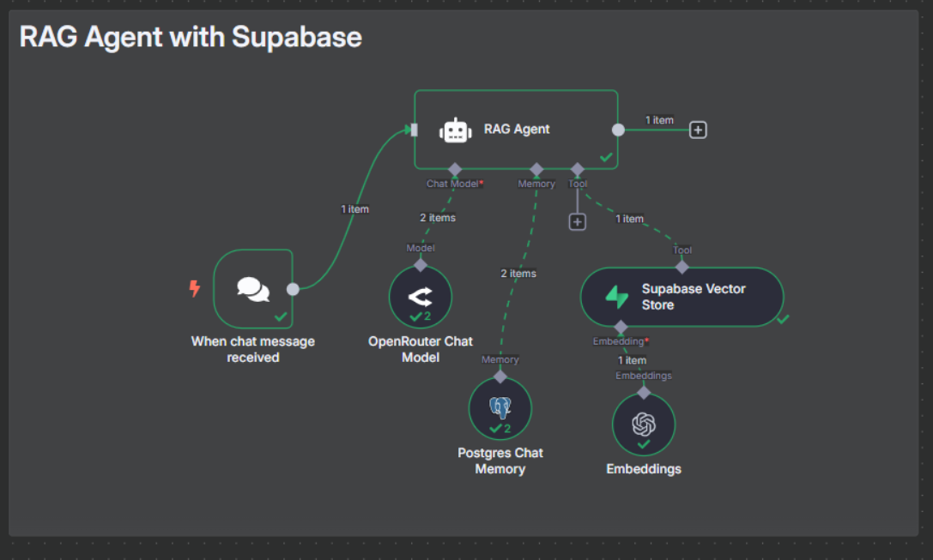933x560 pixels.
Task: Click the Chat Model diamond connector on RAG Agent
Action: [x=455, y=170]
